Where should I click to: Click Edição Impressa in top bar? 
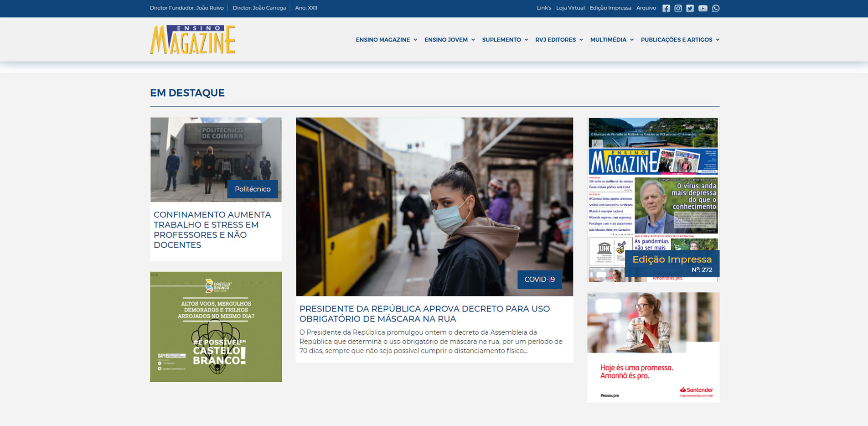pos(610,8)
